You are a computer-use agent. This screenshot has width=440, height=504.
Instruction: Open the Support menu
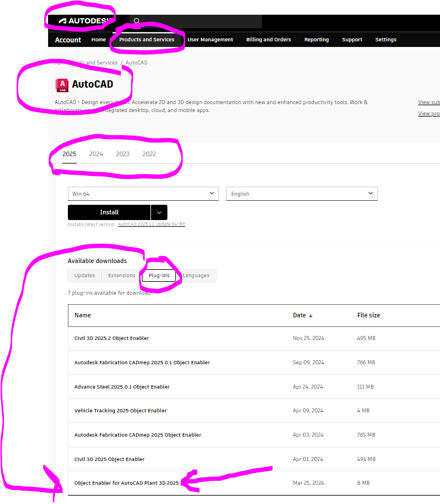[x=352, y=40]
